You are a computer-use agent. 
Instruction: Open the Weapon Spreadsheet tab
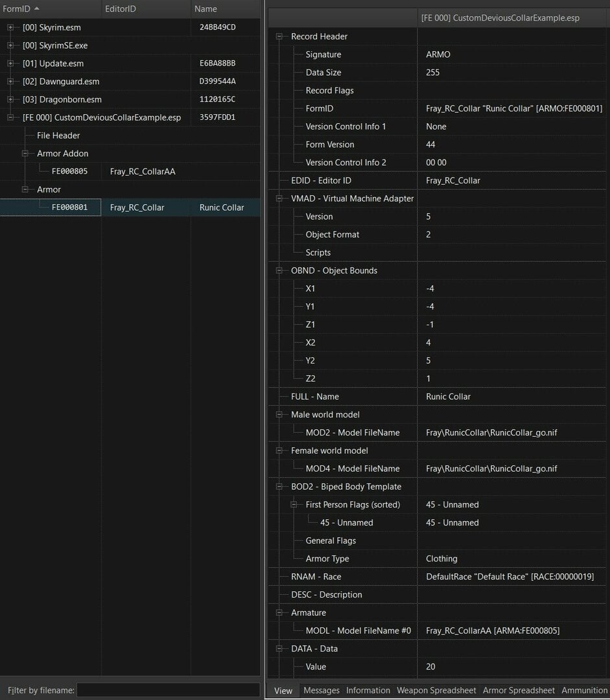[436, 690]
